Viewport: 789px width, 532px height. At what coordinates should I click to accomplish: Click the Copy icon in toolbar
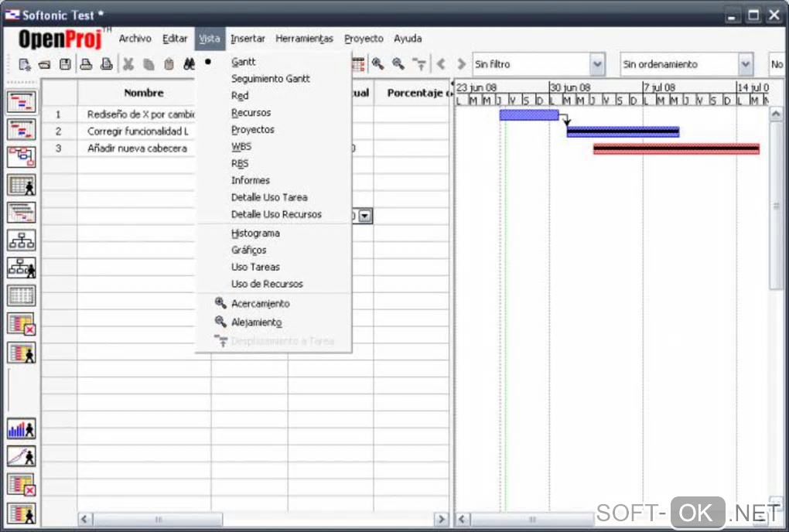149,64
